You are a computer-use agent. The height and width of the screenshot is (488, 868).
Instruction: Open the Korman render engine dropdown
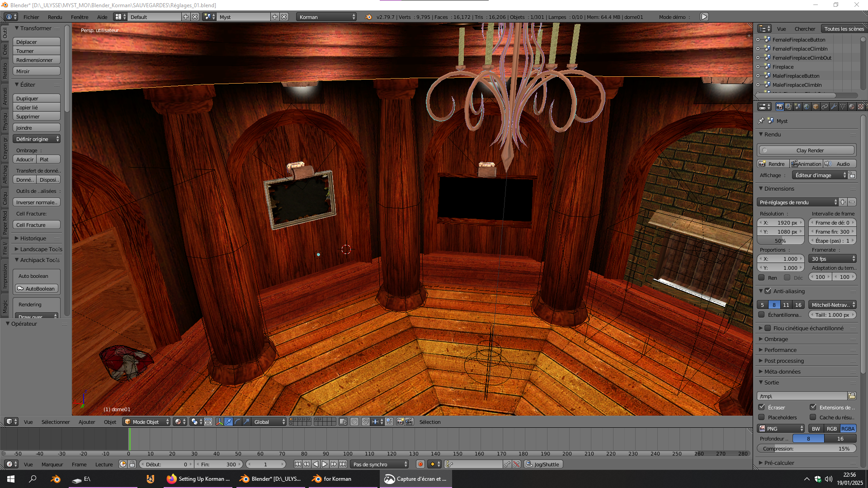(326, 17)
